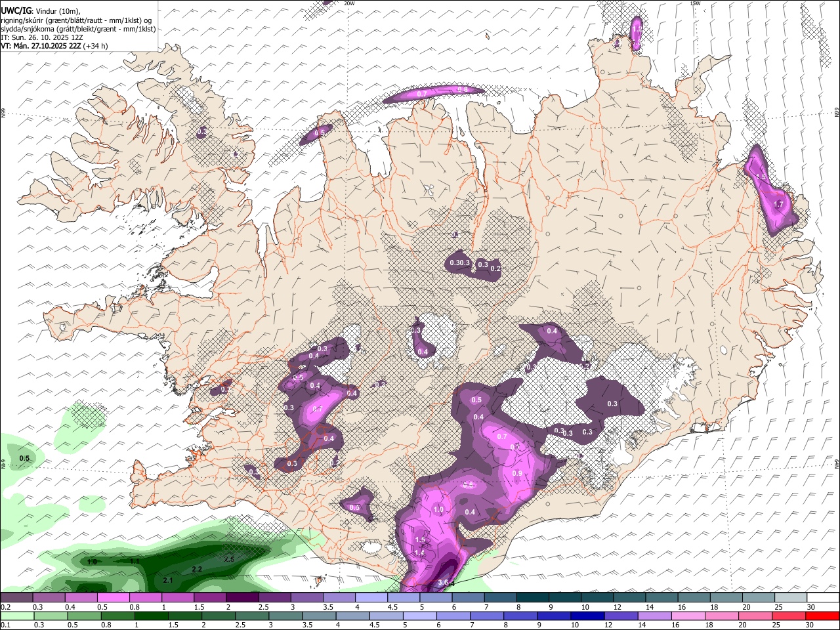Click the pale green 0.1 rain legend swatch

click(x=17, y=616)
